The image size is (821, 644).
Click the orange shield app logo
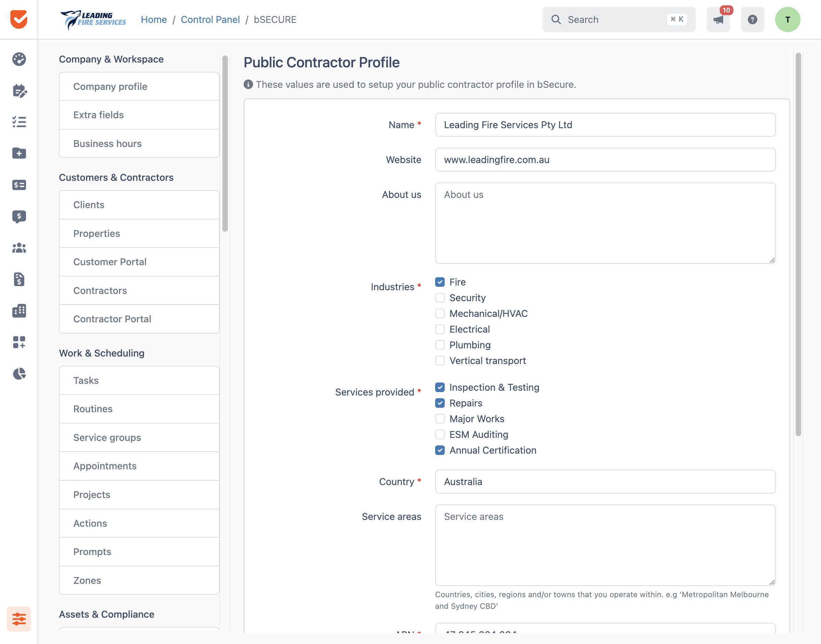[19, 19]
